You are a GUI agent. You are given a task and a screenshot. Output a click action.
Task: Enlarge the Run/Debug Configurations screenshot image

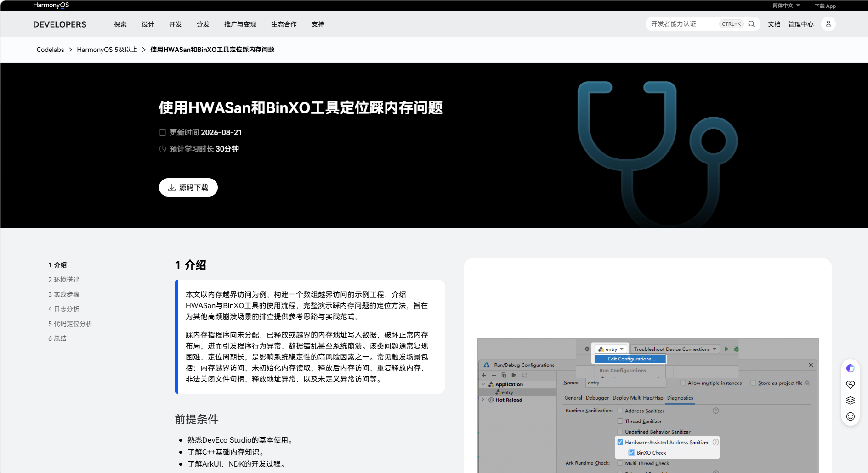coord(648,405)
